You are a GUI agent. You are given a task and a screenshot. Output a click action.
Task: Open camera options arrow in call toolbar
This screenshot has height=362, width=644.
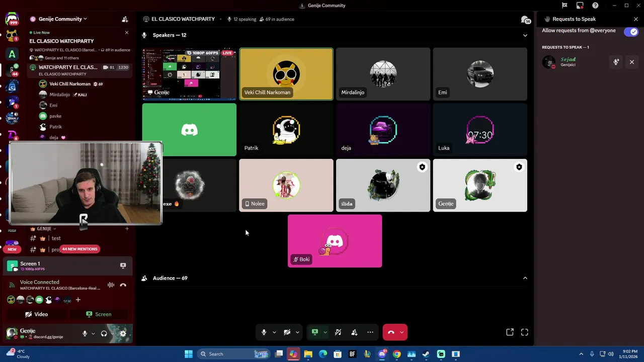[x=297, y=332]
